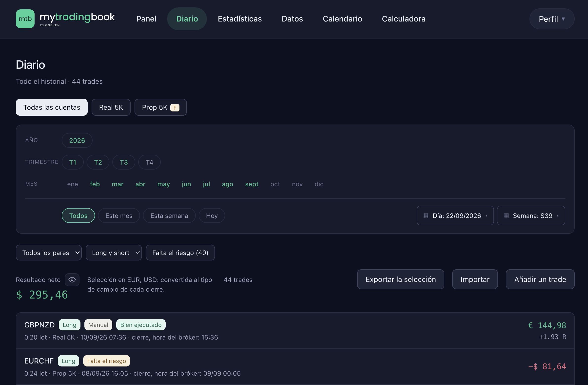The image size is (588, 385).
Task: Open the Estadísticas section
Action: [x=240, y=19]
